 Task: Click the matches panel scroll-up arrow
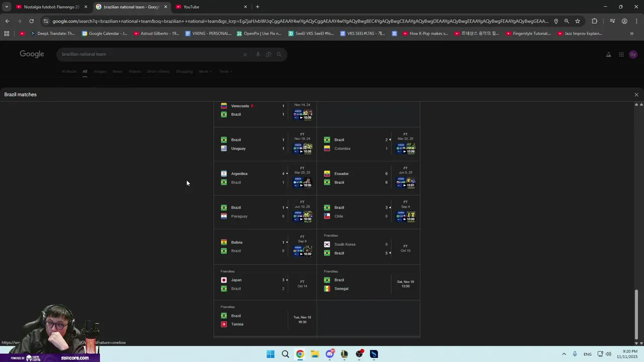point(636,105)
